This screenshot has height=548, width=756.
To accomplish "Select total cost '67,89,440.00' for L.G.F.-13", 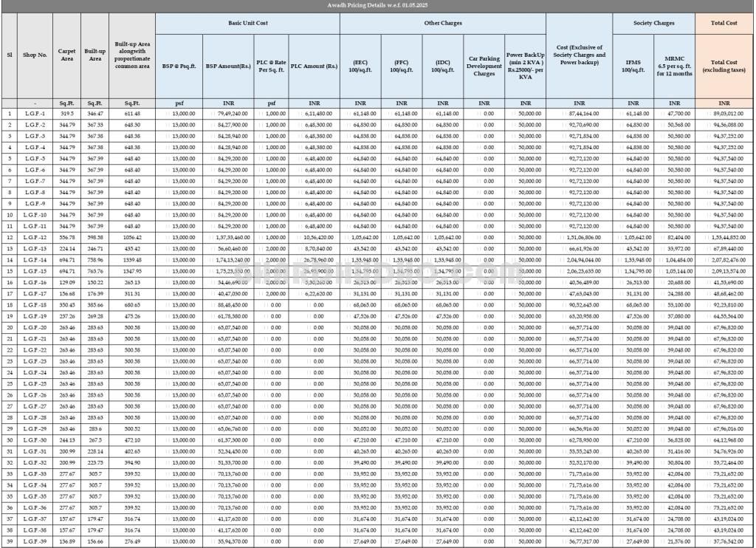I will [x=724, y=249].
